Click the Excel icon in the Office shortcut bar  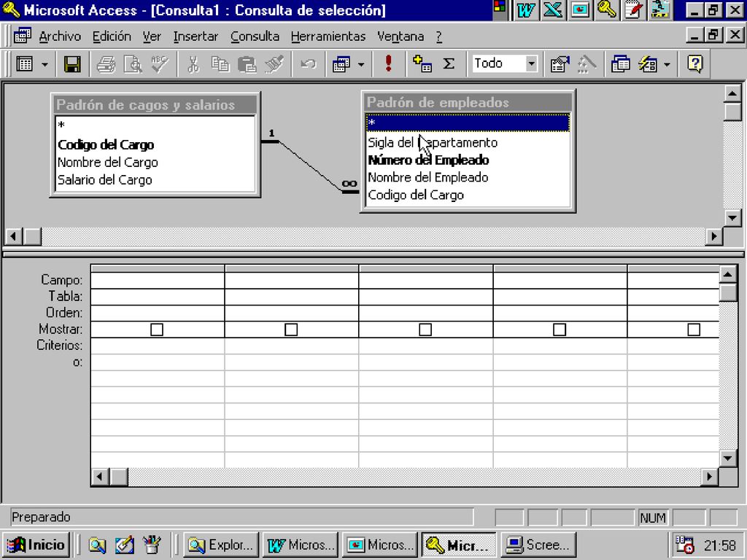tap(553, 10)
